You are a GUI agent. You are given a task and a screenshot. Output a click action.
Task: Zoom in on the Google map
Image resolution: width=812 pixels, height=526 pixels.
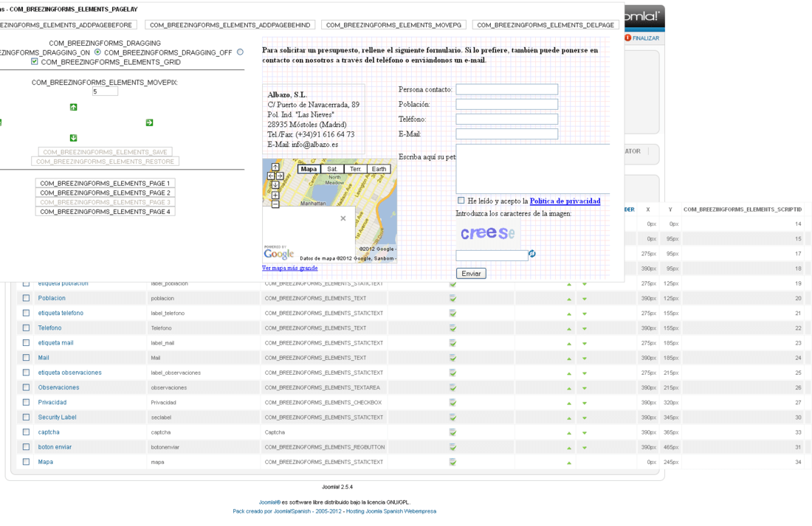(275, 195)
